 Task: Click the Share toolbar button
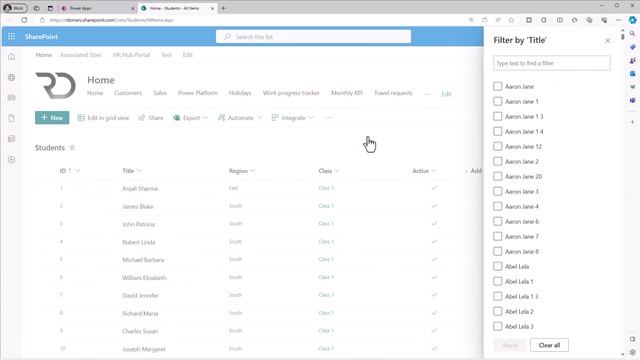[151, 118]
